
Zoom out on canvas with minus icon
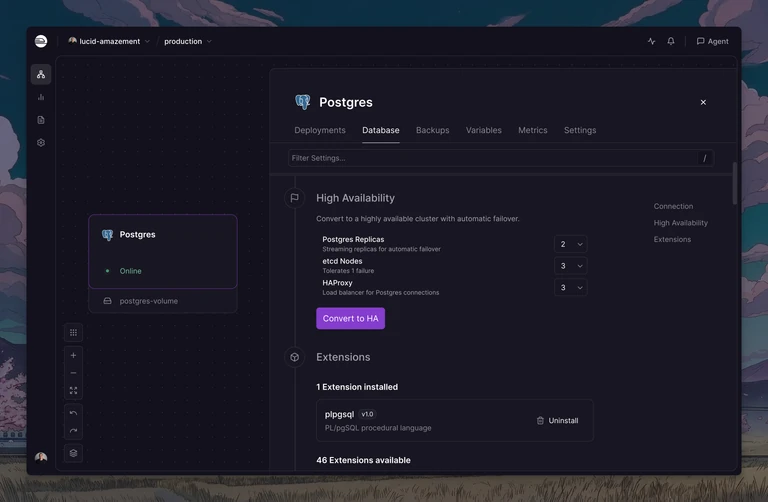pyautogui.click(x=73, y=373)
